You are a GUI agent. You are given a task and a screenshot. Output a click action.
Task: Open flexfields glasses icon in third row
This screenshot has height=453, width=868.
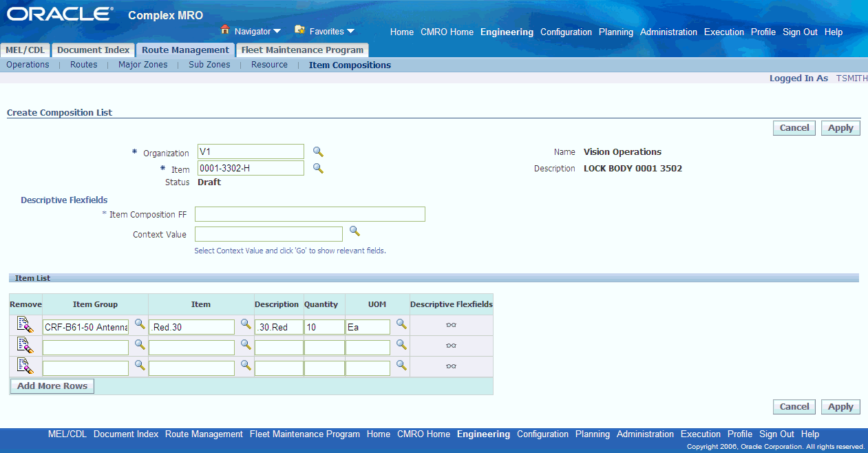point(452,367)
